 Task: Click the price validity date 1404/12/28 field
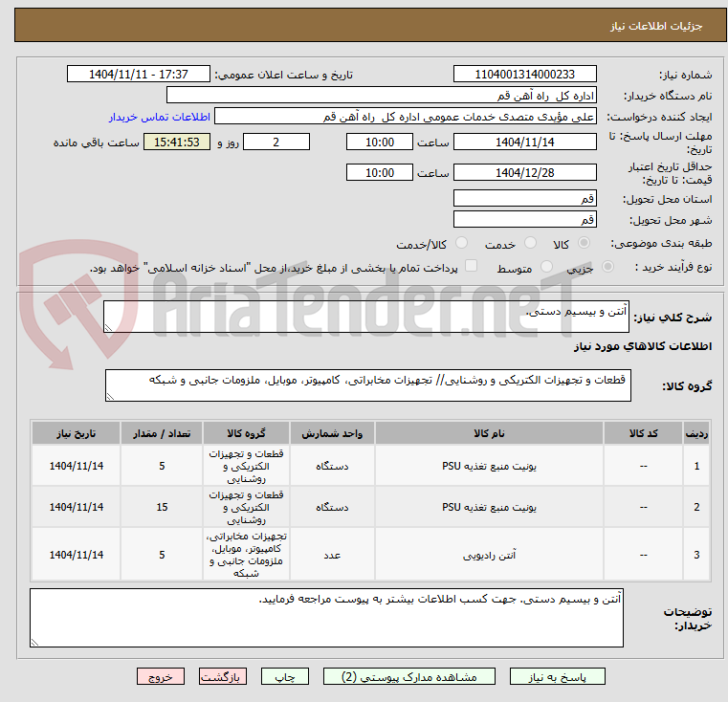(x=524, y=172)
